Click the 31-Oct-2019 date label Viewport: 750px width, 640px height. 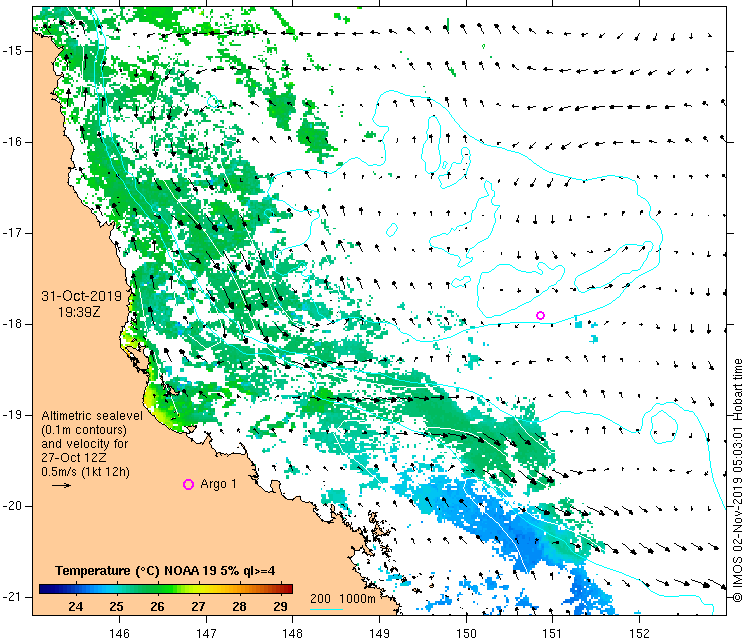tap(81, 296)
